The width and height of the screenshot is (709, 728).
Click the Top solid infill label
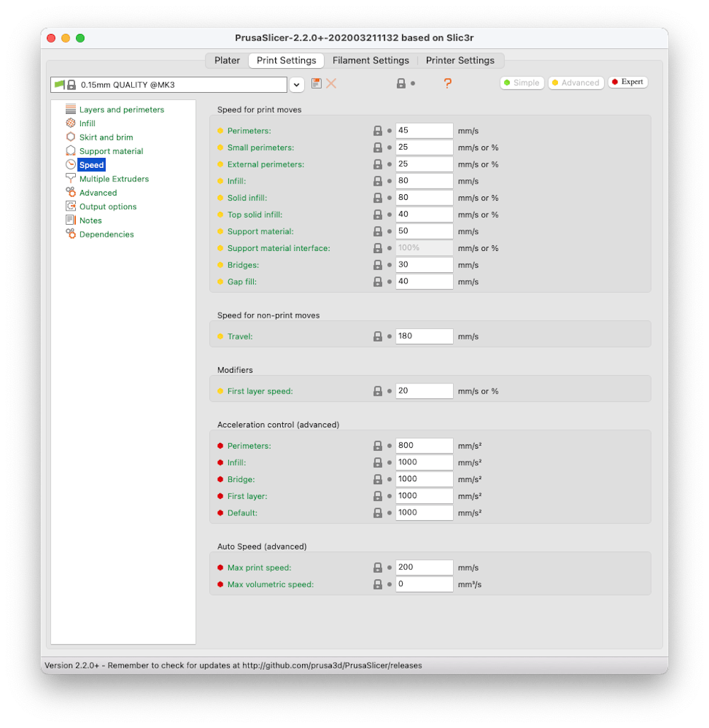[x=255, y=215]
